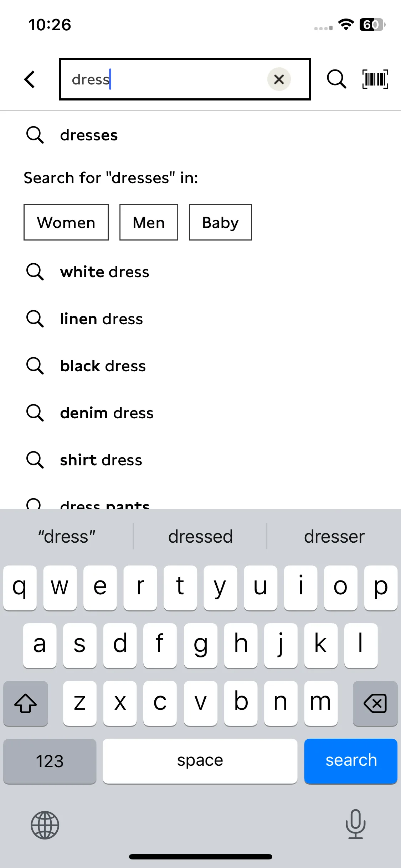Choose the "white dress" suggestion

coord(200,272)
